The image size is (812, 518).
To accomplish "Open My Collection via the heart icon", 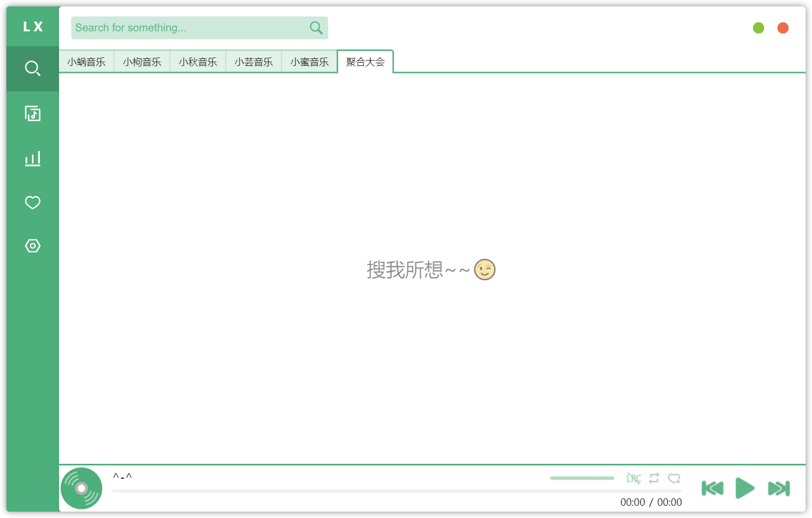I will tap(32, 202).
